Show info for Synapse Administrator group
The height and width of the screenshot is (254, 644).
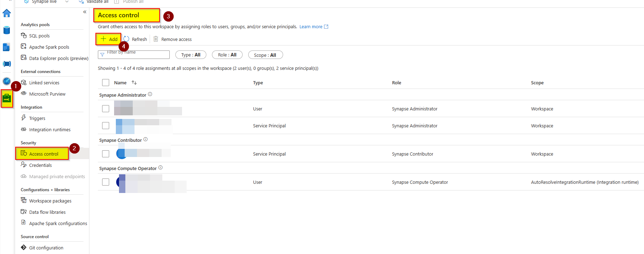[150, 94]
